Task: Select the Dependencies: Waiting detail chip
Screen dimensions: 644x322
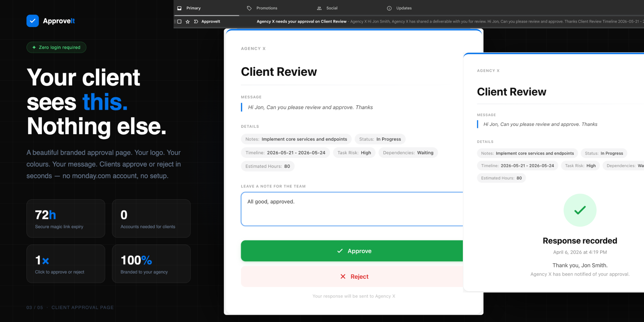Action: pyautogui.click(x=408, y=153)
